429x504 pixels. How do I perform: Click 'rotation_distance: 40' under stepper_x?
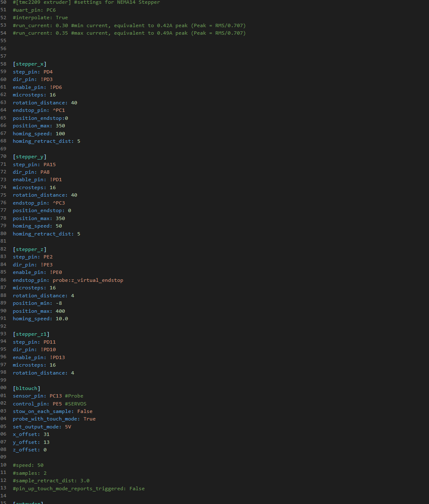tap(45, 103)
